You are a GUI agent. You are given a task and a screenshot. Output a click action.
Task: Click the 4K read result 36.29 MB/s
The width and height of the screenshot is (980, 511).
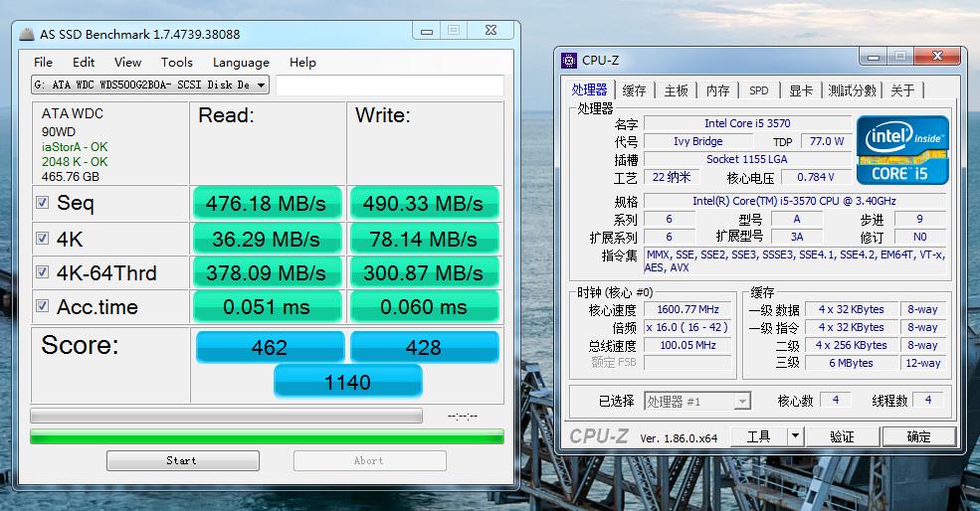(267, 239)
